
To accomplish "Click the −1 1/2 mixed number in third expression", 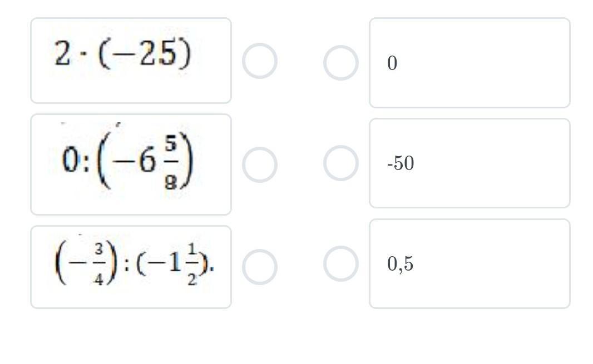I will [x=172, y=263].
